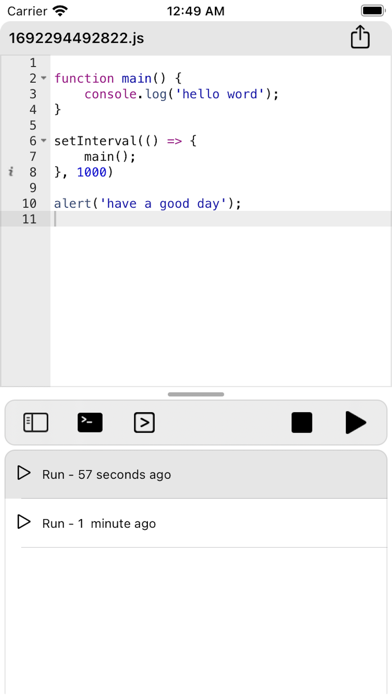
Task: Collapse the function main fold arrow
Action: coord(44,78)
